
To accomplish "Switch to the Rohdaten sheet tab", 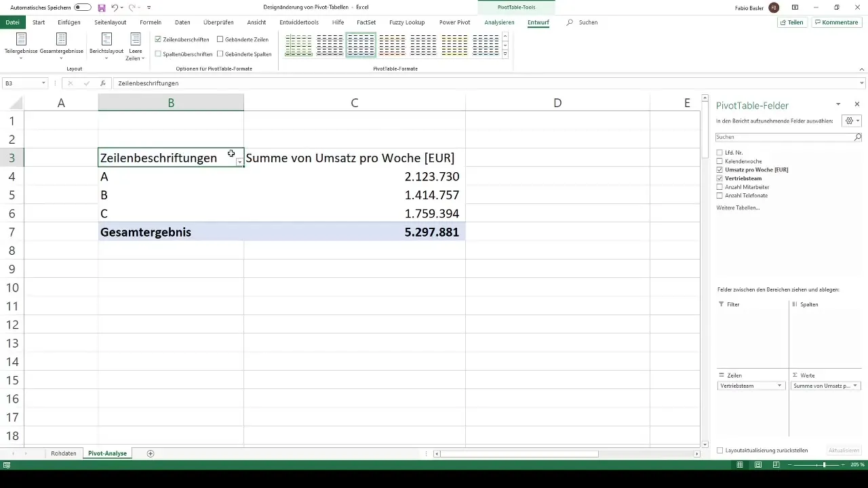I will coord(64,453).
